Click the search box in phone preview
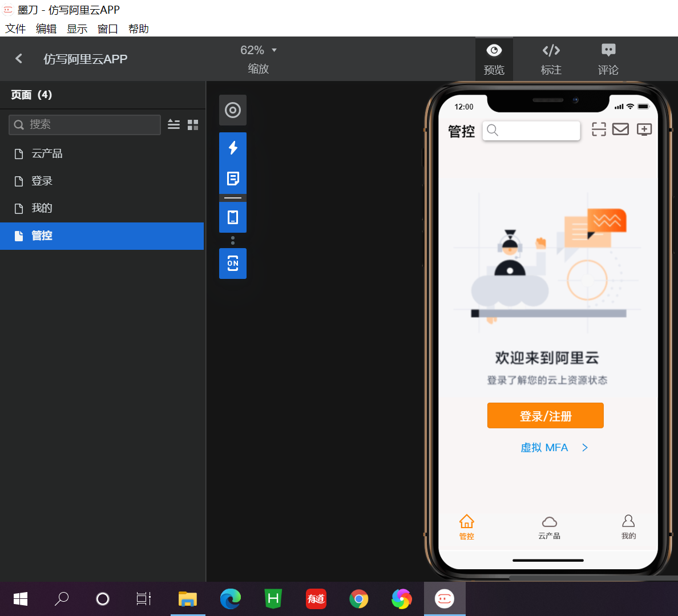Viewport: 678px width, 616px height. (x=531, y=131)
